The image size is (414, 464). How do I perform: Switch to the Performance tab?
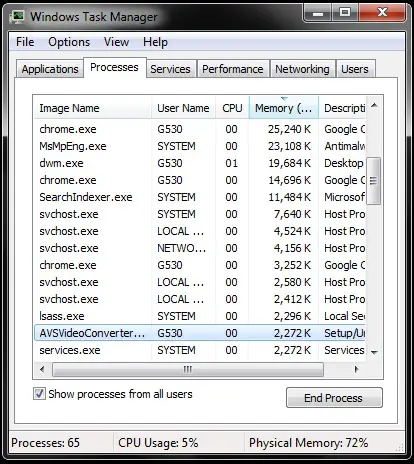[x=233, y=69]
